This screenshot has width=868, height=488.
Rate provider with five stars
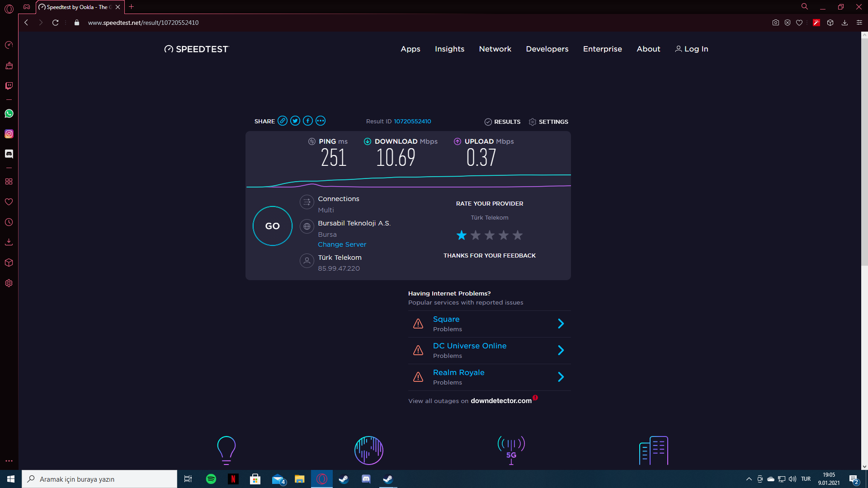(x=518, y=235)
